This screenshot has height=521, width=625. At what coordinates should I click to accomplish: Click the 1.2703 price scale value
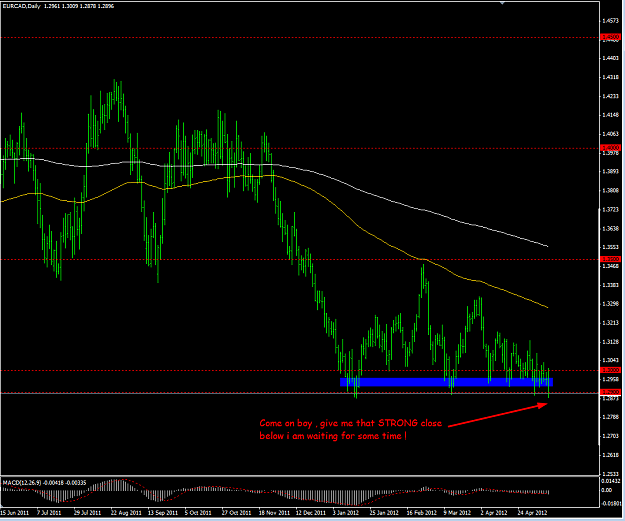pyautogui.click(x=611, y=436)
